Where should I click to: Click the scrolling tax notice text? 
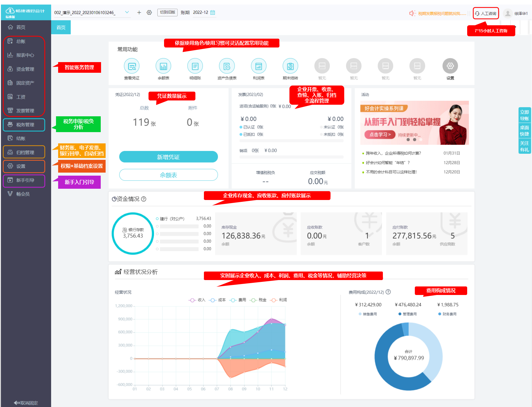coord(442,13)
